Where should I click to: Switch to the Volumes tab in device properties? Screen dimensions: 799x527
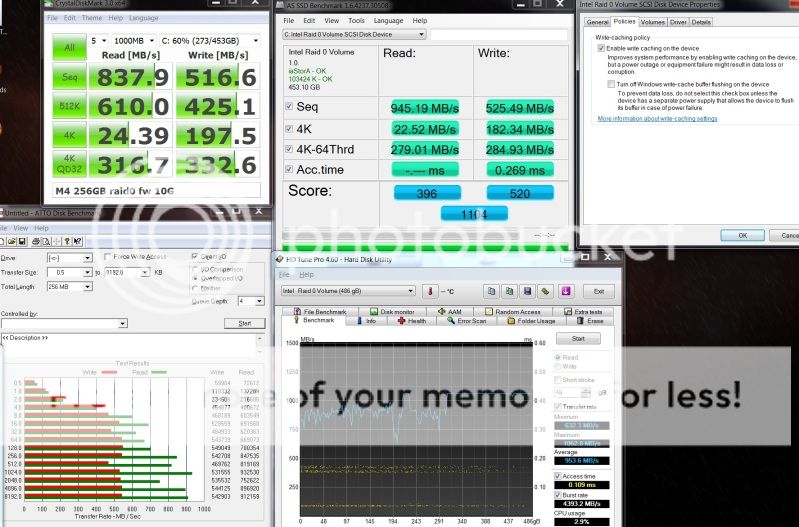point(653,21)
